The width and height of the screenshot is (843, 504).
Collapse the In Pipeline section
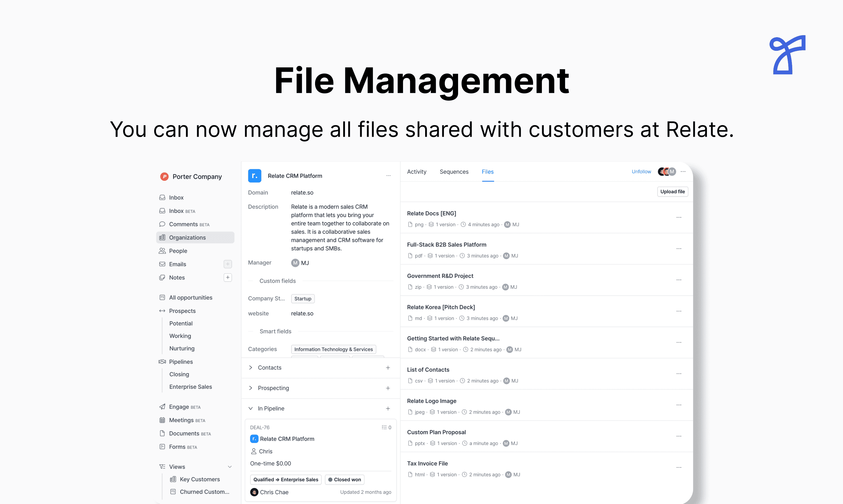coord(251,408)
